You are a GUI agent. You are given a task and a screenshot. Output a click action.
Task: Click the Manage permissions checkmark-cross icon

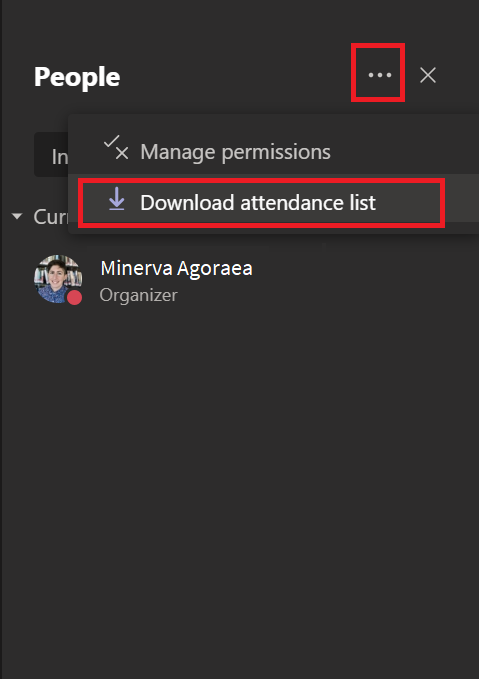point(116,148)
